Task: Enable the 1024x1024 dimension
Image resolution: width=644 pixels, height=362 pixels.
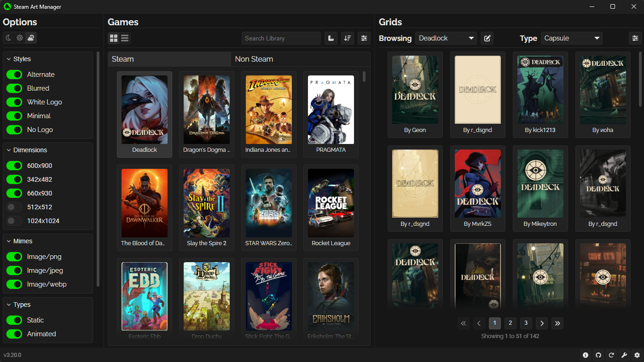Action: click(x=14, y=221)
